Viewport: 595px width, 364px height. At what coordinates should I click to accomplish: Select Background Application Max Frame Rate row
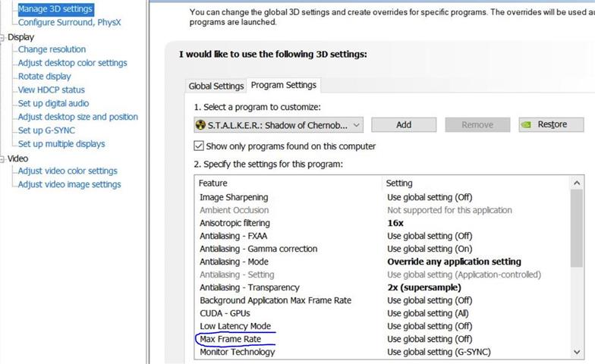382,300
